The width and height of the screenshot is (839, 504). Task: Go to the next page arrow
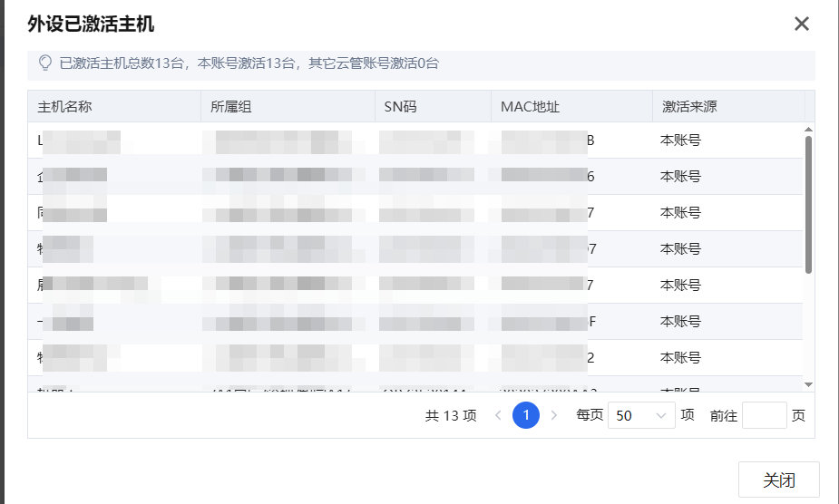pos(554,415)
